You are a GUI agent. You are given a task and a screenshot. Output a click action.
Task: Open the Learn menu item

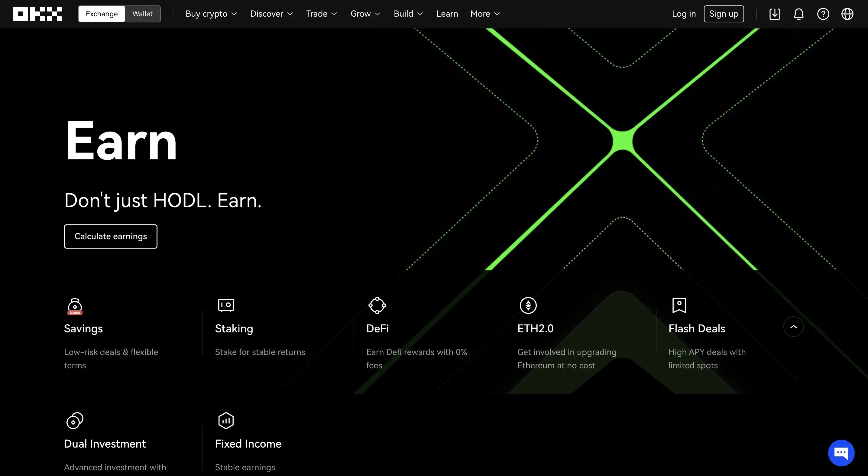pos(447,14)
